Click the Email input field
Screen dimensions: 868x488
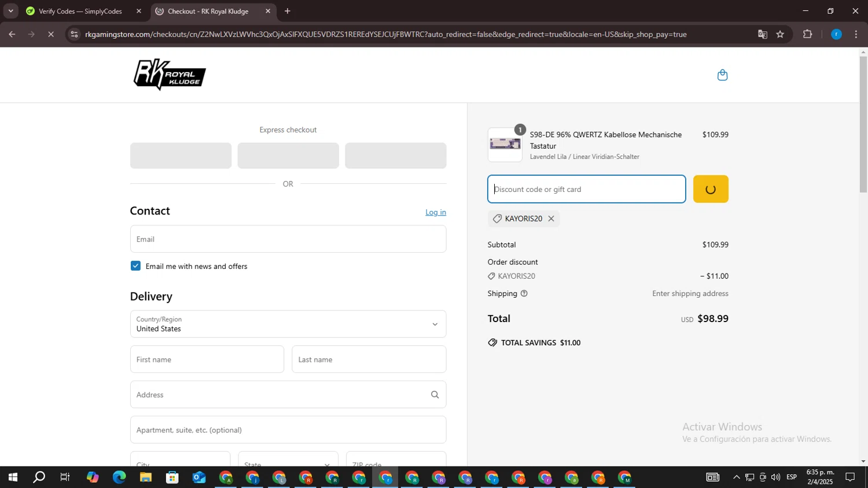288,239
